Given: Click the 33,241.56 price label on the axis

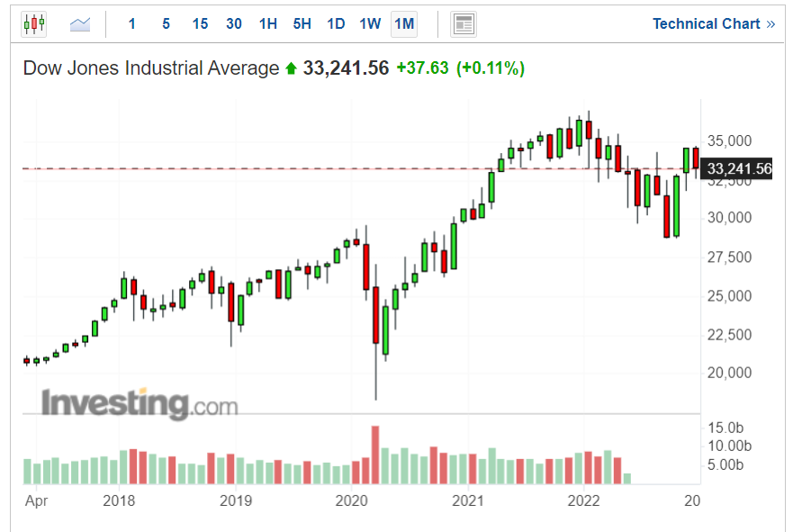Looking at the screenshot, I should (x=739, y=168).
